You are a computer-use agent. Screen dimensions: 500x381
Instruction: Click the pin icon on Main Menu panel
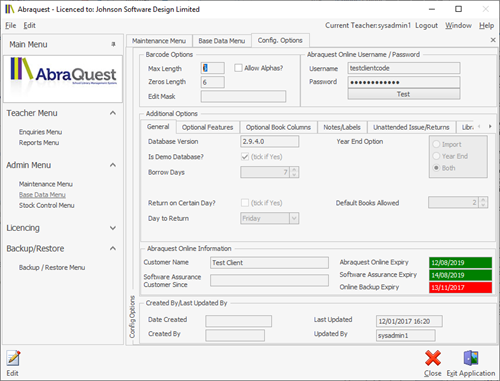click(113, 44)
